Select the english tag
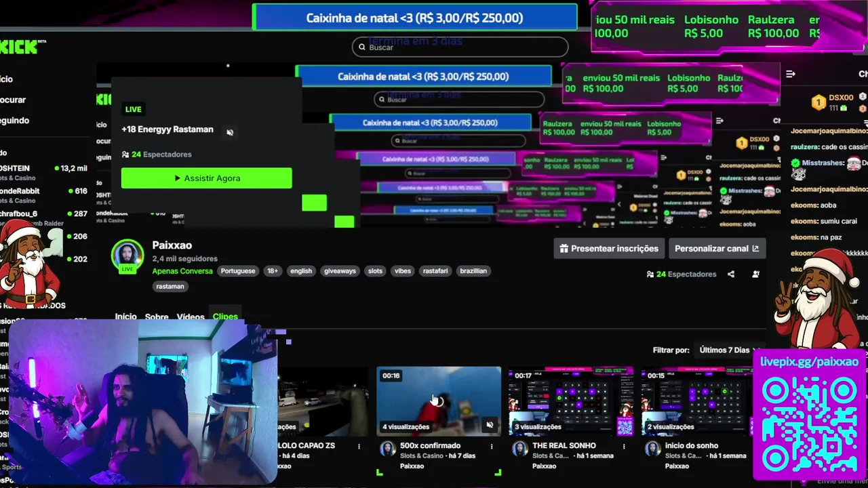The image size is (868, 488). click(301, 271)
